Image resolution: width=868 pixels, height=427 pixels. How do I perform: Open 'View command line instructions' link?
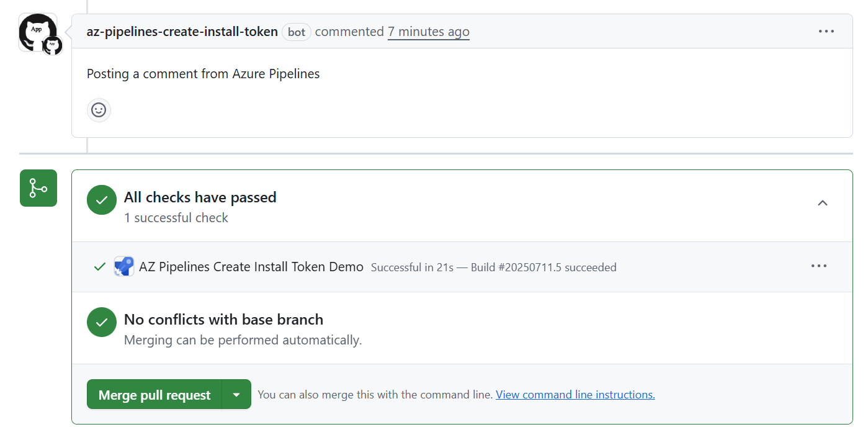pos(574,394)
